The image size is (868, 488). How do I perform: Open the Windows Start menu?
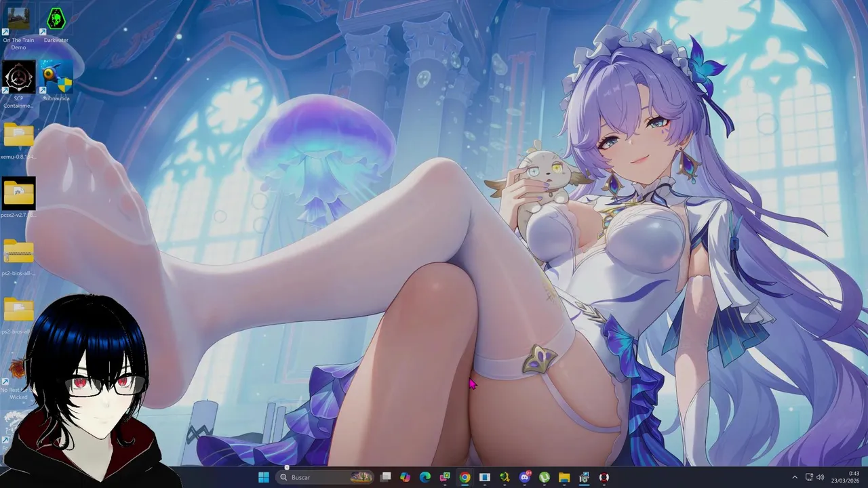point(264,477)
